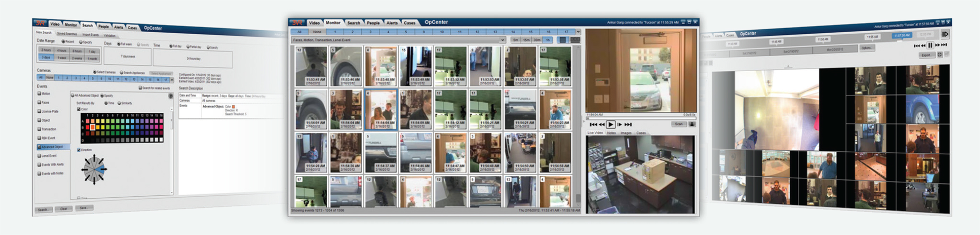
Task: Click the fullscreen icon next to Export
Action: click(x=940, y=55)
